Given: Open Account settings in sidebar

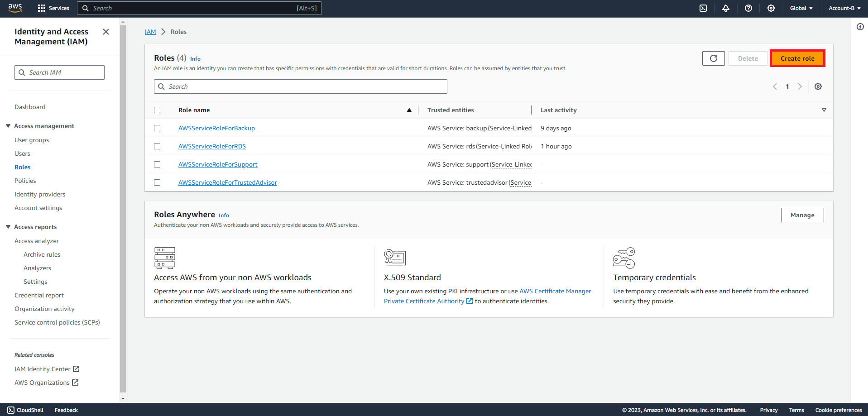Looking at the screenshot, I should 38,208.
